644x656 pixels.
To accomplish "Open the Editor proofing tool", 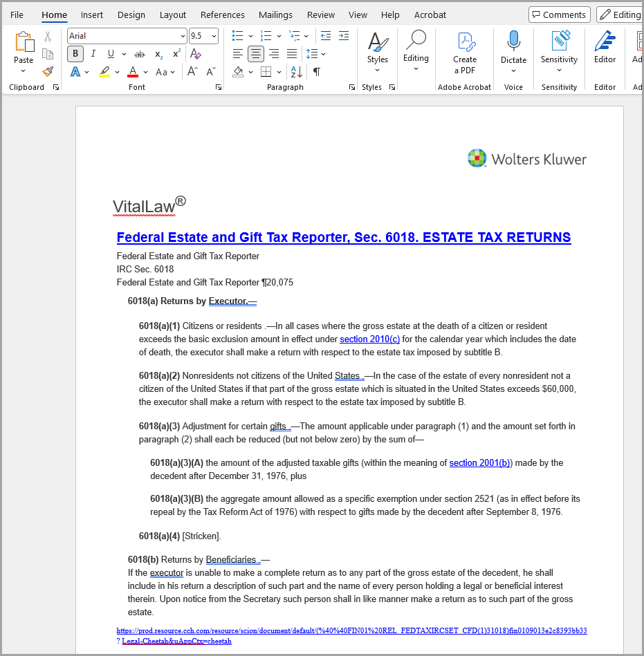I will 605,47.
